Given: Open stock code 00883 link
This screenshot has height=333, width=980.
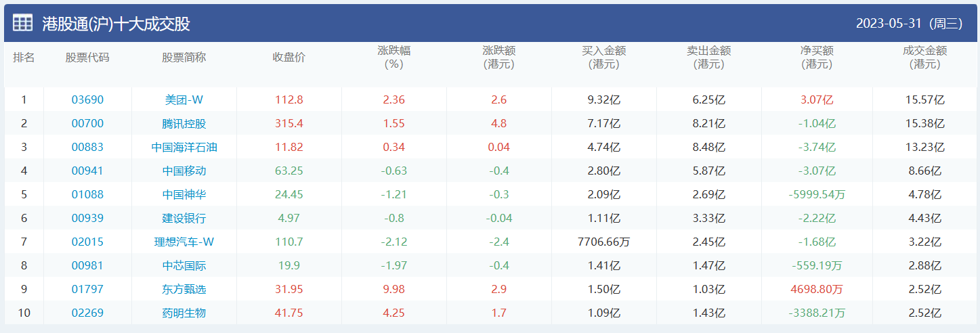Looking at the screenshot, I should 87,147.
